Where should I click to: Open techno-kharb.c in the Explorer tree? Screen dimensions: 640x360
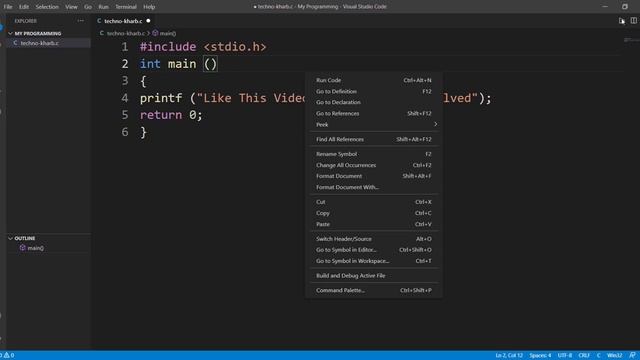point(40,43)
